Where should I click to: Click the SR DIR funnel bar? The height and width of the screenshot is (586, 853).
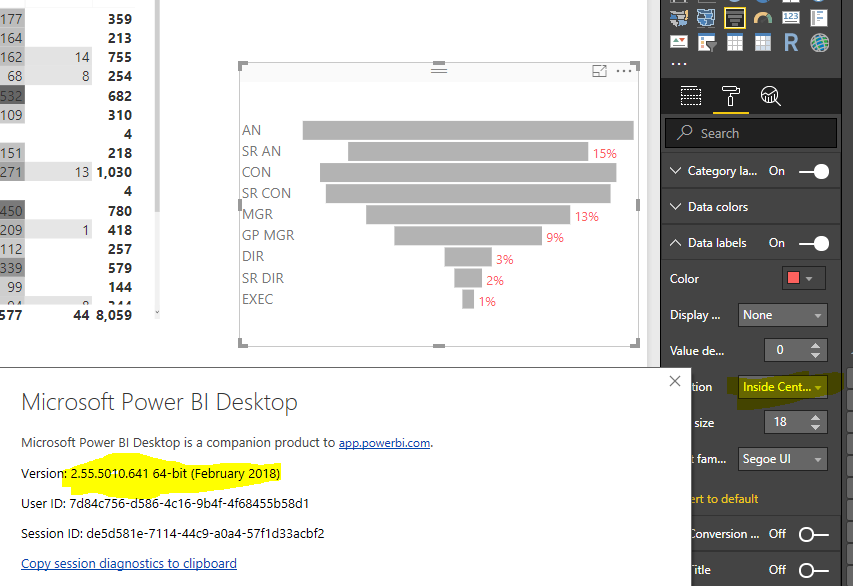pyautogui.click(x=468, y=277)
